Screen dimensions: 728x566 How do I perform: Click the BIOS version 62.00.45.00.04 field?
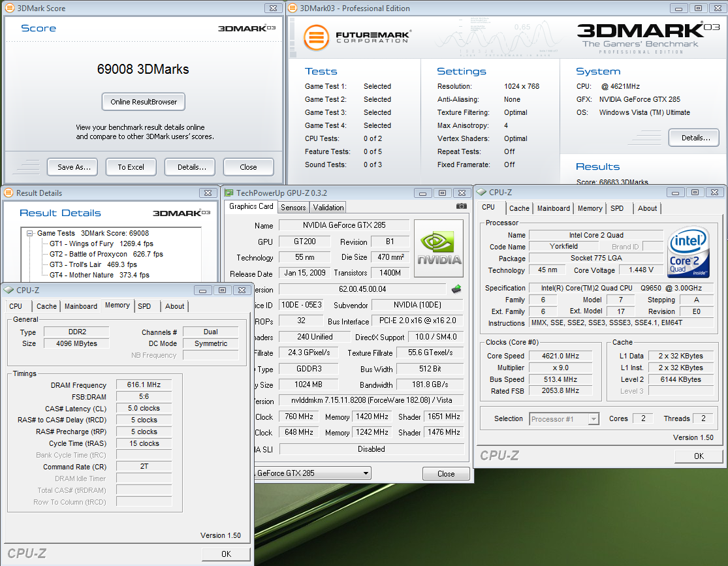click(362, 289)
